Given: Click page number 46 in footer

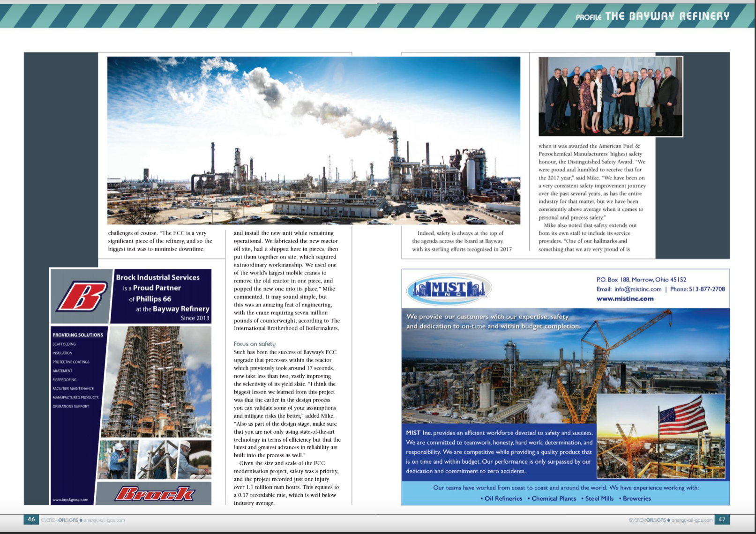Looking at the screenshot, I should coord(31,519).
